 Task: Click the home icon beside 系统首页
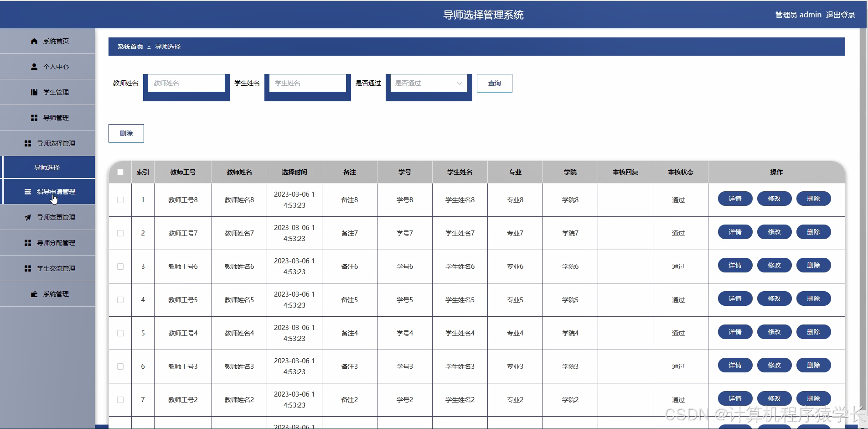click(x=34, y=41)
